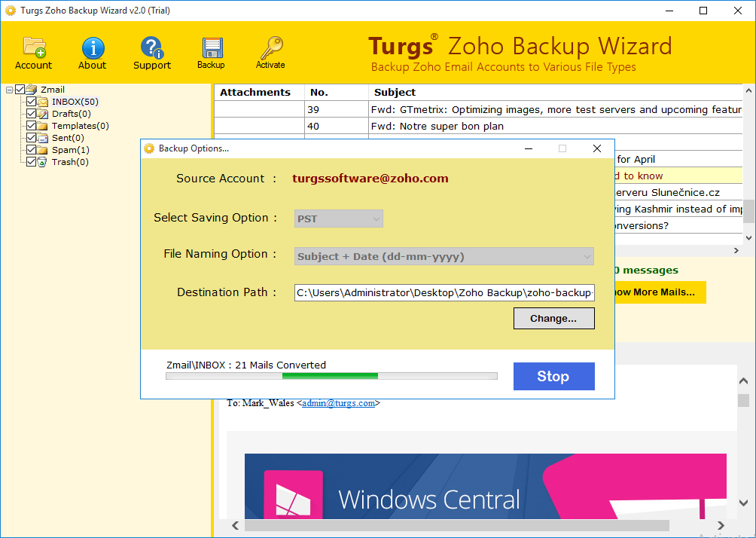Open the Support help icon
The image size is (756, 538).
(152, 53)
